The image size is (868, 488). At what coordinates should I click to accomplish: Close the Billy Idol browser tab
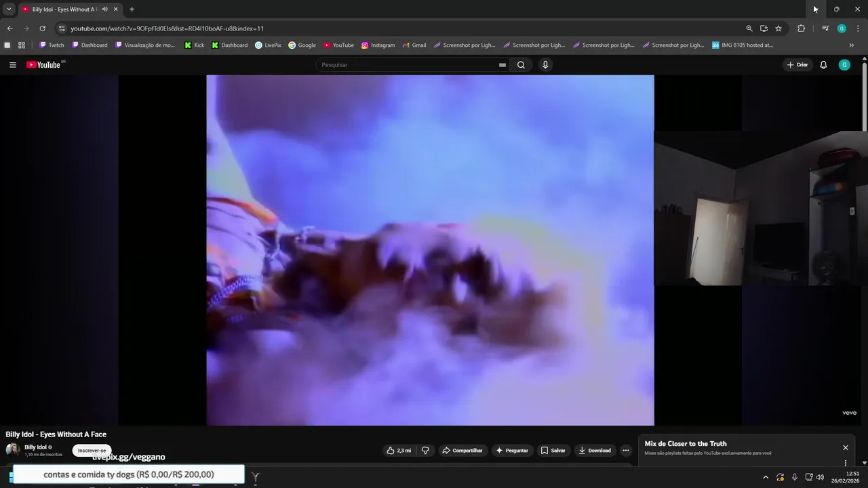click(x=116, y=9)
